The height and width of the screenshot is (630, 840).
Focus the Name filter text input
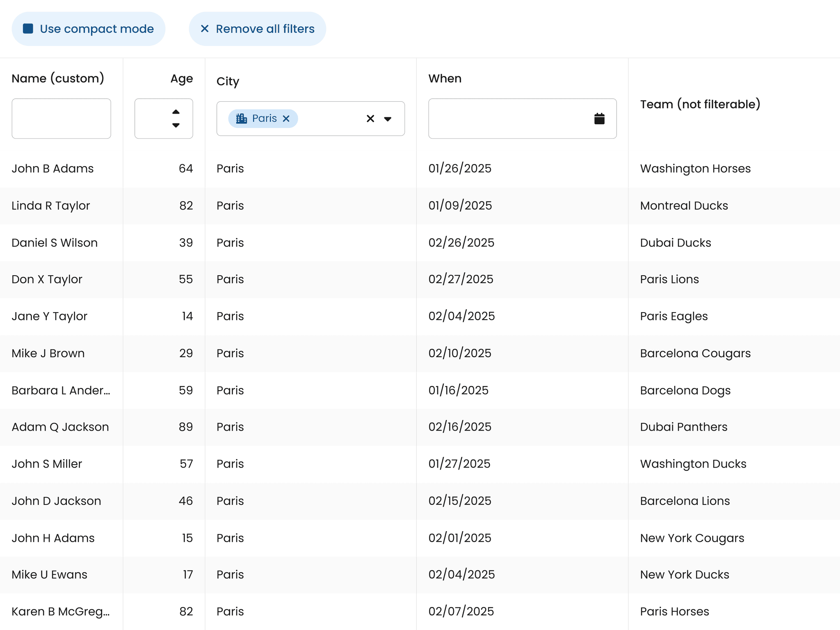pyautogui.click(x=61, y=119)
